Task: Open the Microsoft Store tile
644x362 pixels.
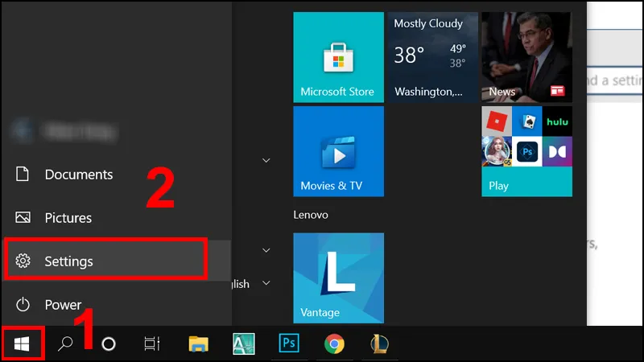Action: pyautogui.click(x=338, y=57)
